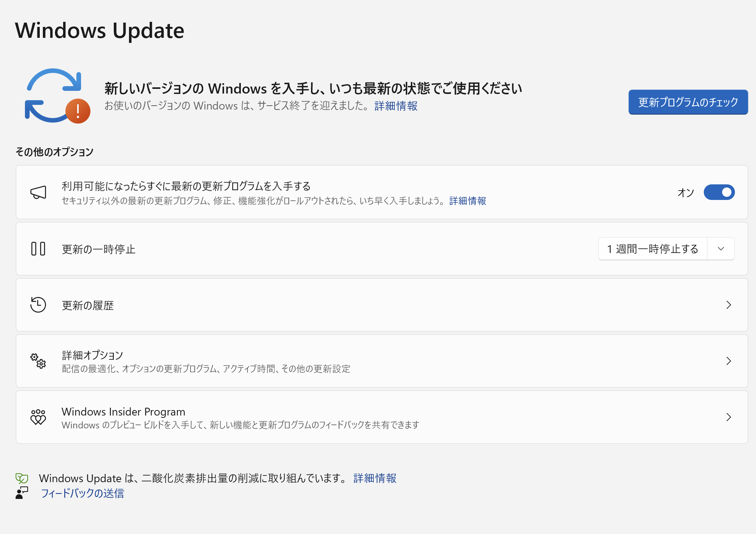
Task: Click the history clock icon for 更新の履歴
Action: (x=38, y=305)
